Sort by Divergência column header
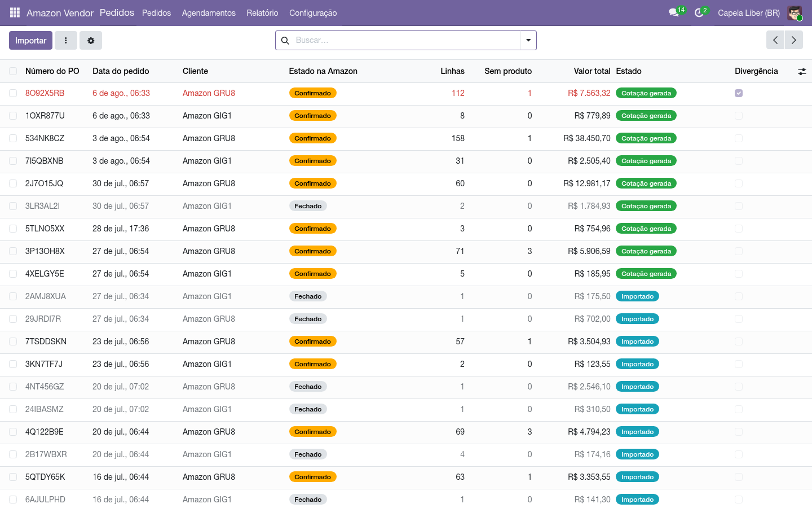Image resolution: width=812 pixels, height=508 pixels. pos(756,71)
